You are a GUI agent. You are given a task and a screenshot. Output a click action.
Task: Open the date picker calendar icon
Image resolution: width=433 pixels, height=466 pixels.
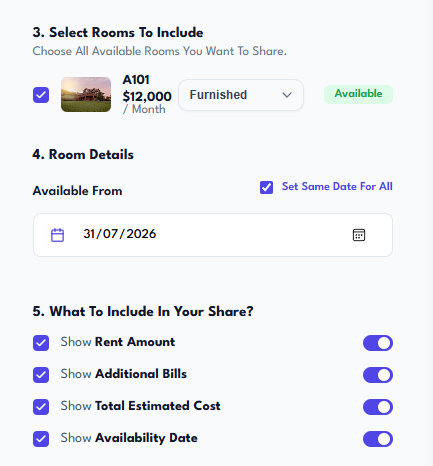coord(359,235)
